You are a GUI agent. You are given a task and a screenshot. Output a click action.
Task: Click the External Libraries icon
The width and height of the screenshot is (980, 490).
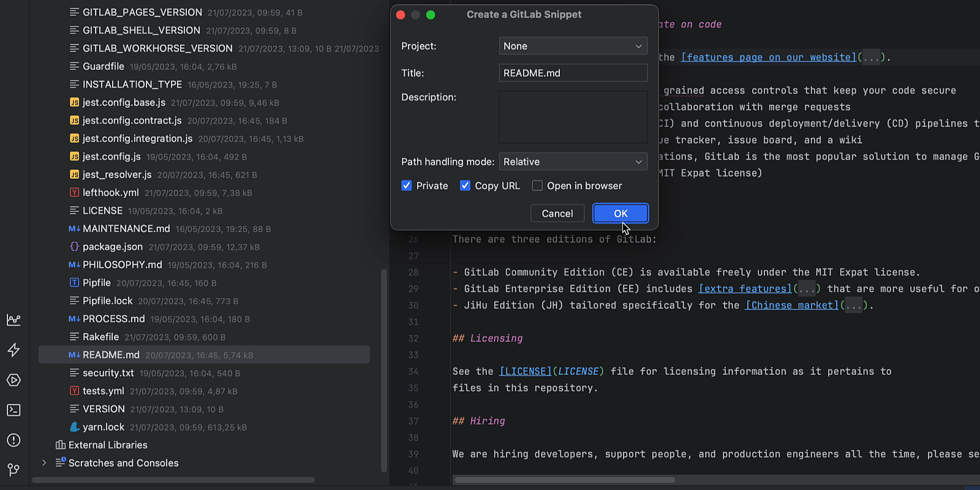click(60, 445)
